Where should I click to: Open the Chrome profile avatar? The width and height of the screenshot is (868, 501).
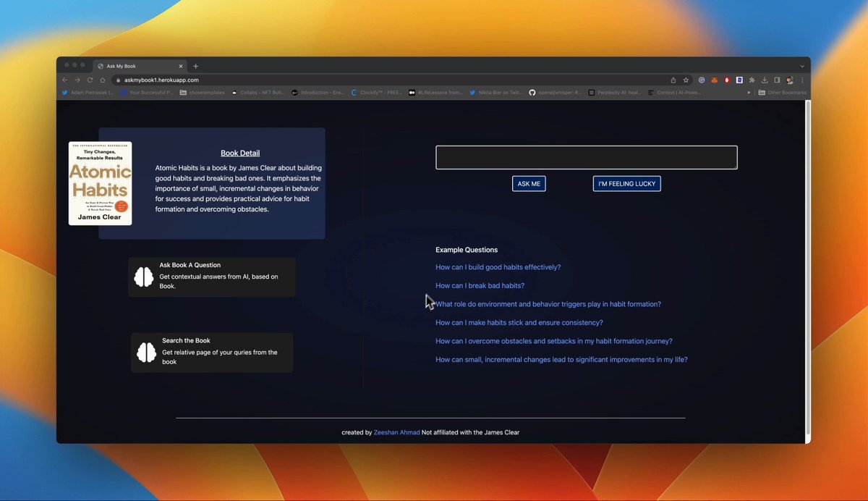[790, 80]
